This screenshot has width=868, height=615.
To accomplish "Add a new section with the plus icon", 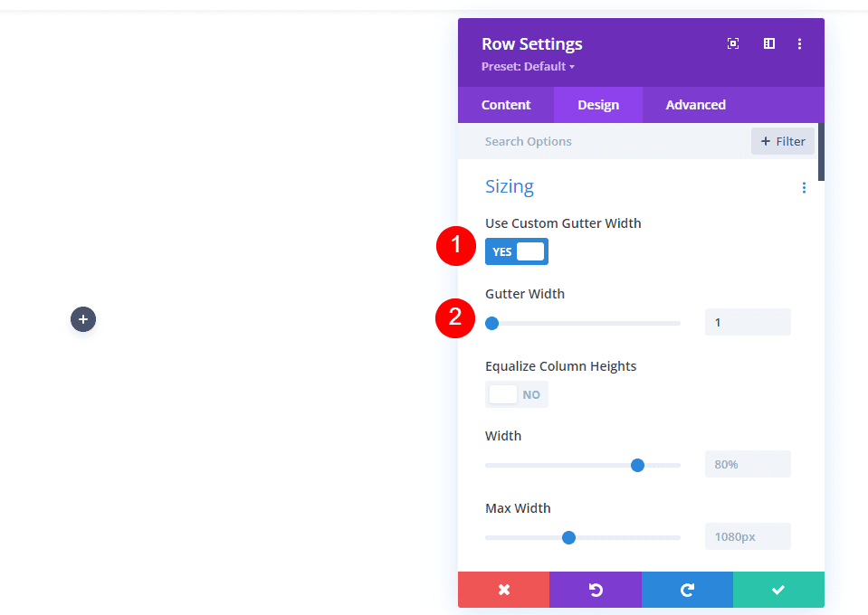I will [82, 318].
